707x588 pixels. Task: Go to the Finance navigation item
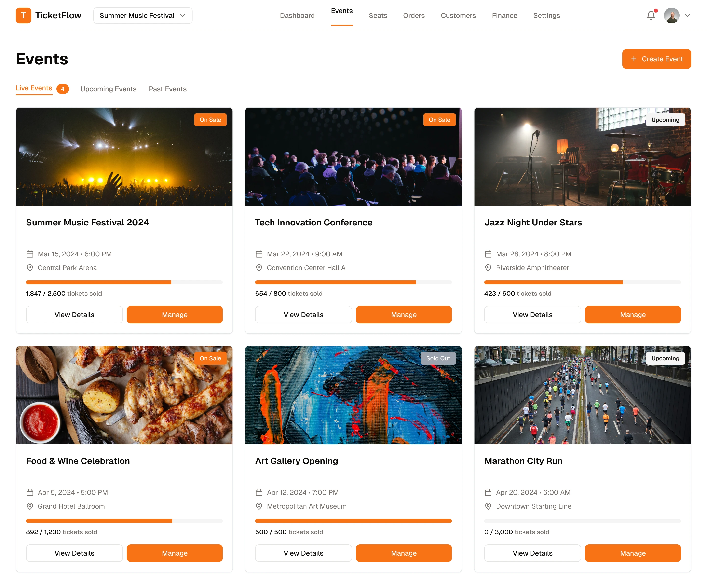[504, 15]
